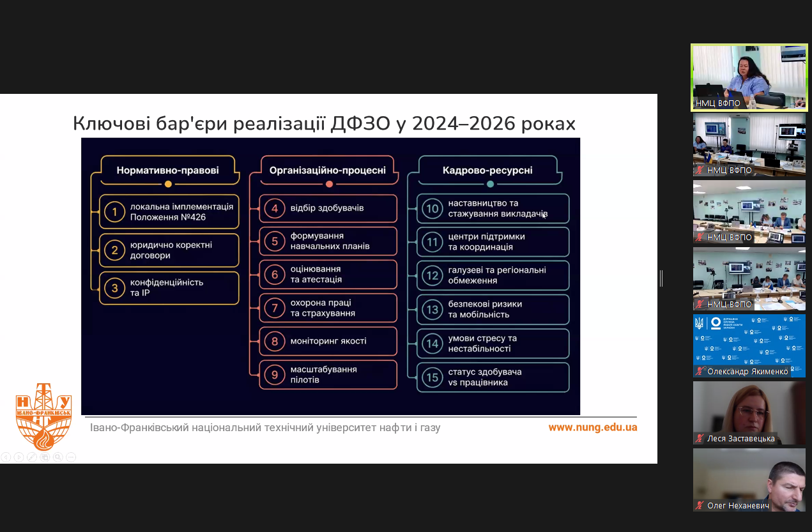The width and height of the screenshot is (812, 532).
Task: Click barrier 10 наставництво та стажування викладачів
Action: pyautogui.click(x=493, y=208)
